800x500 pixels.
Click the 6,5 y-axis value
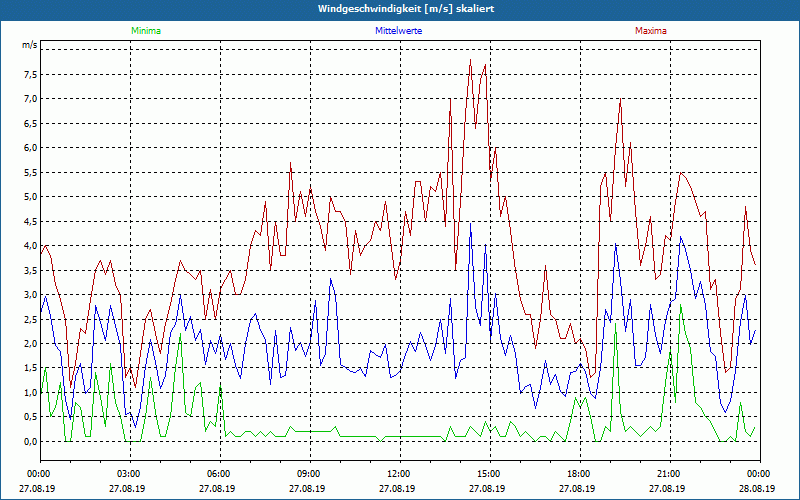tap(30, 123)
